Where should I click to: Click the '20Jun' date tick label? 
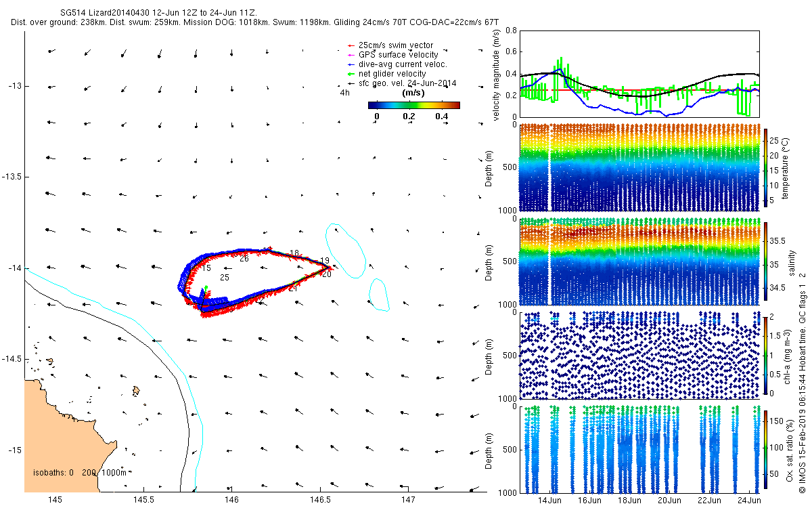(669, 501)
